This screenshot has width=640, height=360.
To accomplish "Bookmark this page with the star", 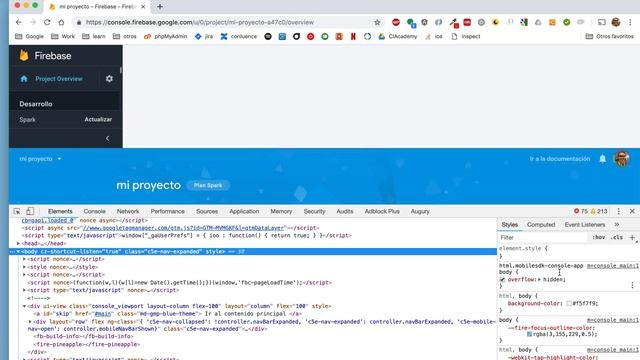I will (x=377, y=22).
